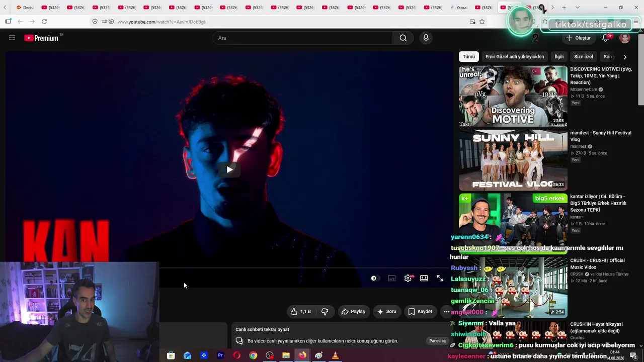Screen dimensions: 644x362
Task: Open the chat replay panel (Paneli aç)
Action: pyautogui.click(x=437, y=341)
